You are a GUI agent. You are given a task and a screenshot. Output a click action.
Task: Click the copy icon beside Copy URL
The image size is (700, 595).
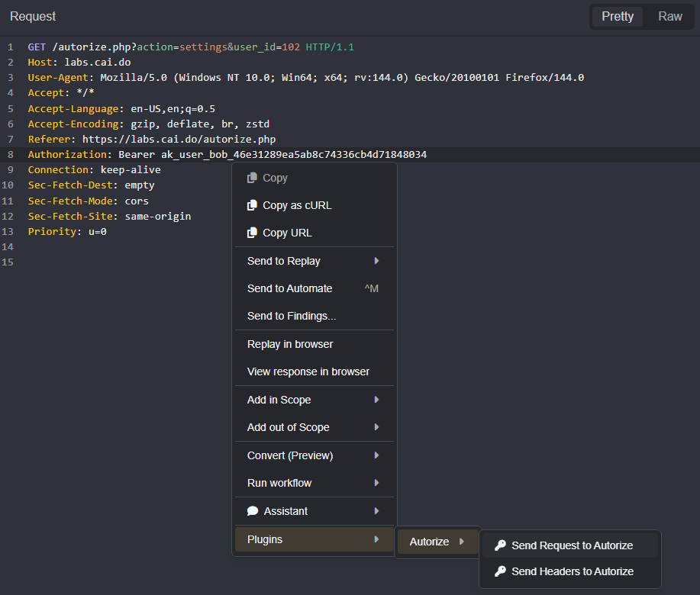252,233
